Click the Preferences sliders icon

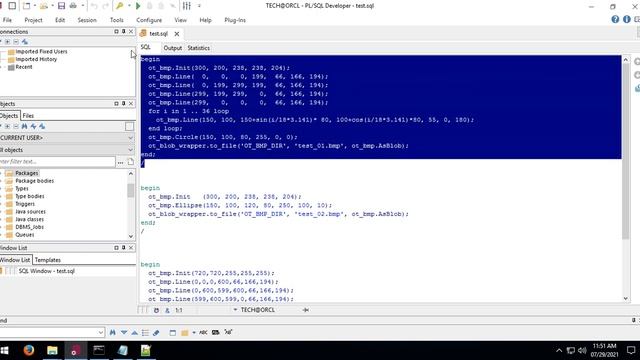pos(187,6)
